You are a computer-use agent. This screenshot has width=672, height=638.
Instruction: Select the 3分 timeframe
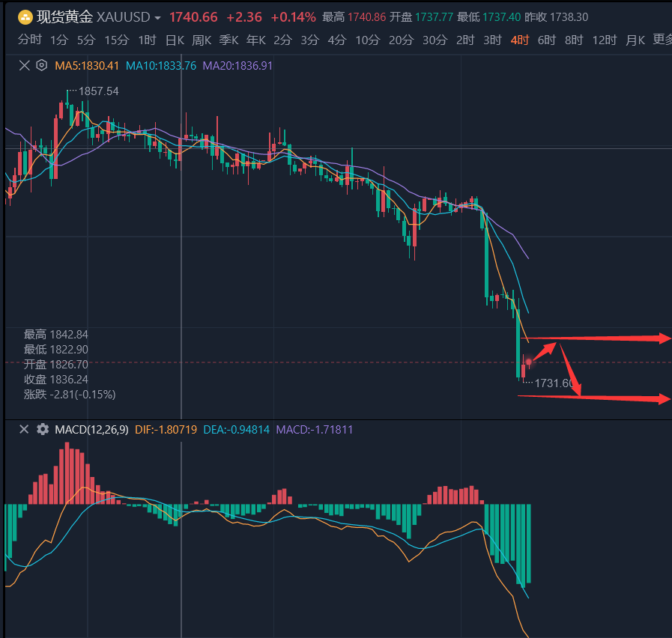tap(310, 40)
